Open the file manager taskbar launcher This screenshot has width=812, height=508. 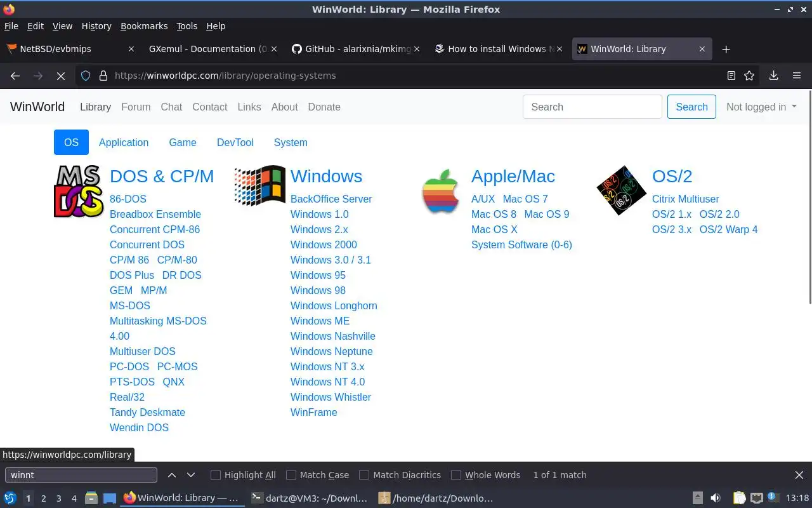[x=91, y=498]
